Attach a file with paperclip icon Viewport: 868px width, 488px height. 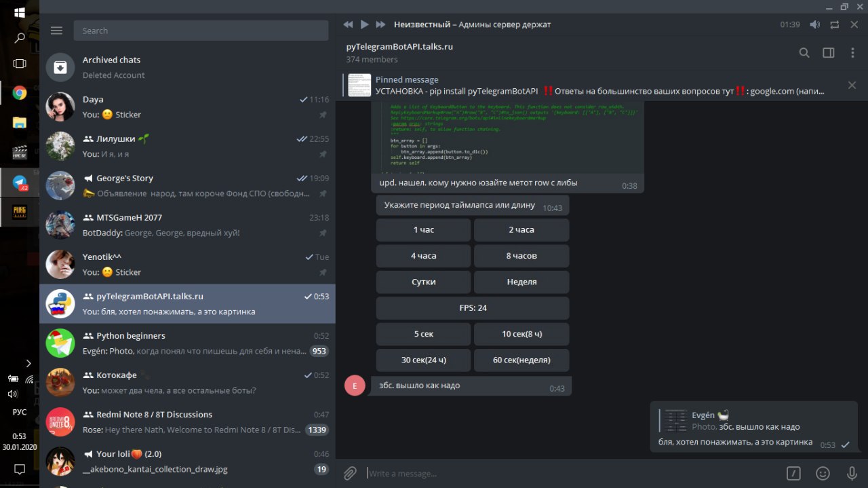click(350, 473)
